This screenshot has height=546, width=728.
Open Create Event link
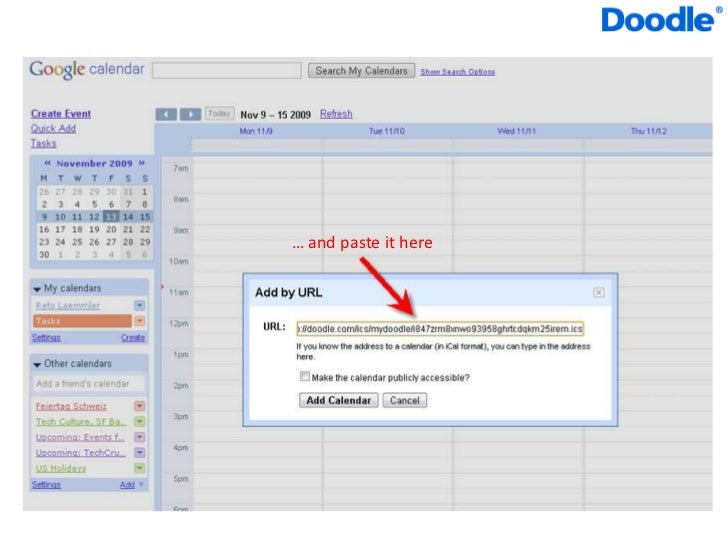[x=61, y=114]
